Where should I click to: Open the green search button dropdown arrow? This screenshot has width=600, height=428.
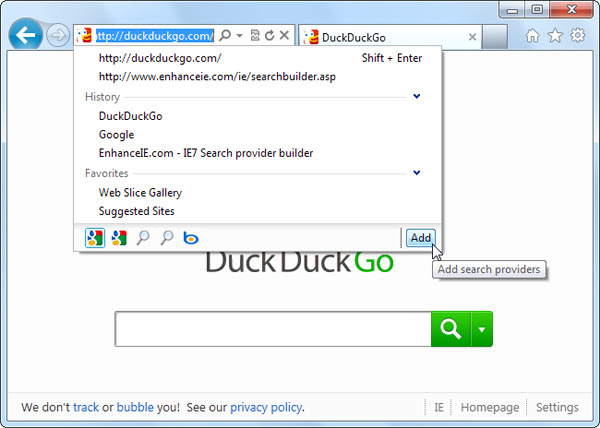click(x=482, y=329)
